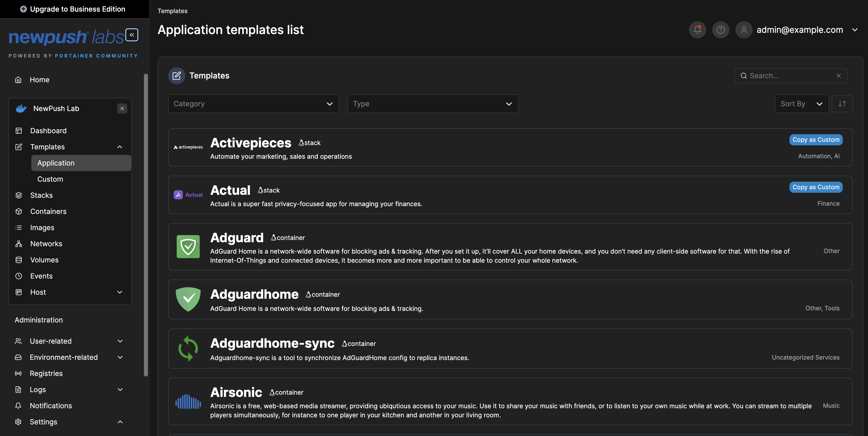Click the 'Automation, Ai' category text

click(819, 156)
